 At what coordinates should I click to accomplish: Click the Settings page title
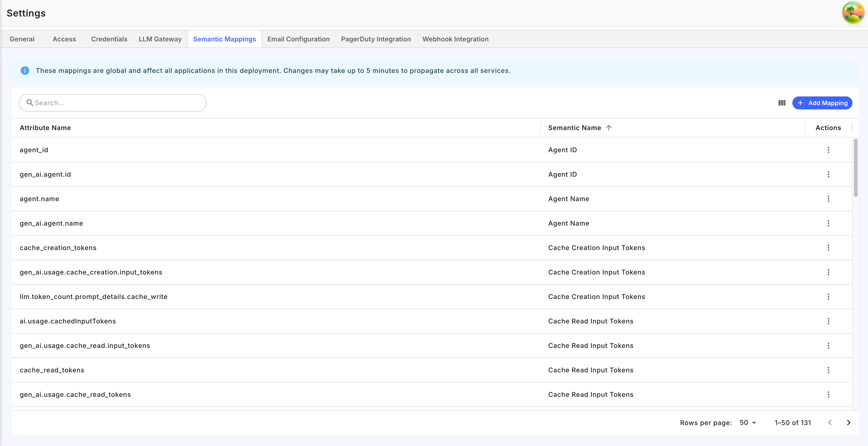pos(26,13)
